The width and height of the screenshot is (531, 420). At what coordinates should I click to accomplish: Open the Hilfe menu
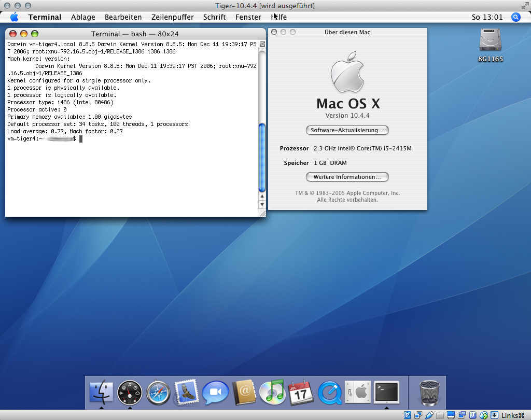278,17
